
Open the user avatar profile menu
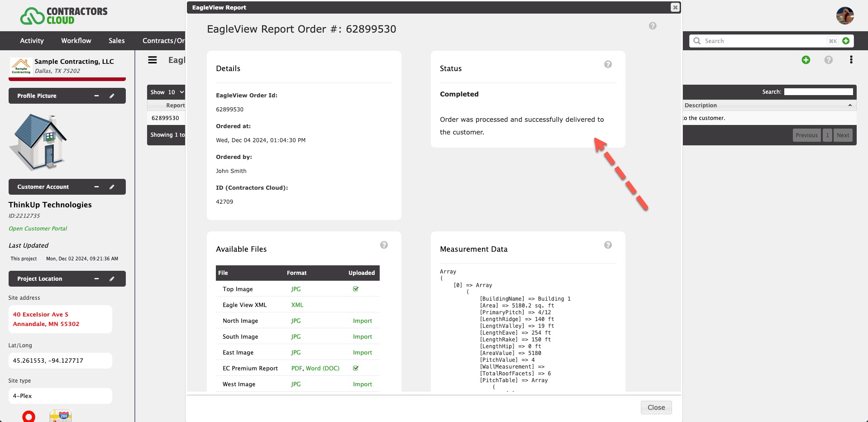click(x=845, y=16)
